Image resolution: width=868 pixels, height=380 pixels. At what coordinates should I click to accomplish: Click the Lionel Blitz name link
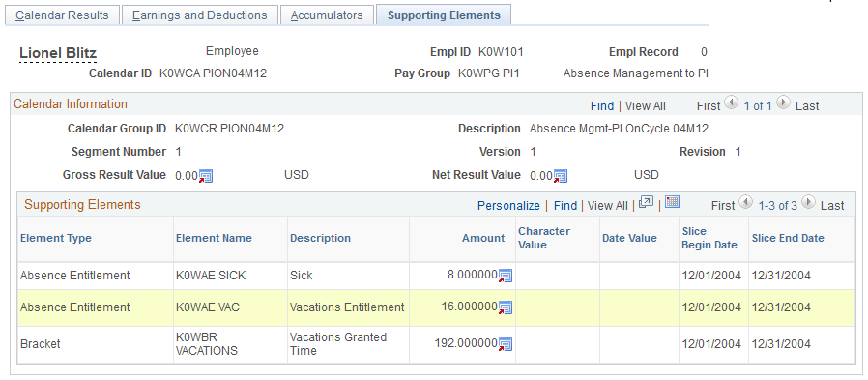point(58,53)
